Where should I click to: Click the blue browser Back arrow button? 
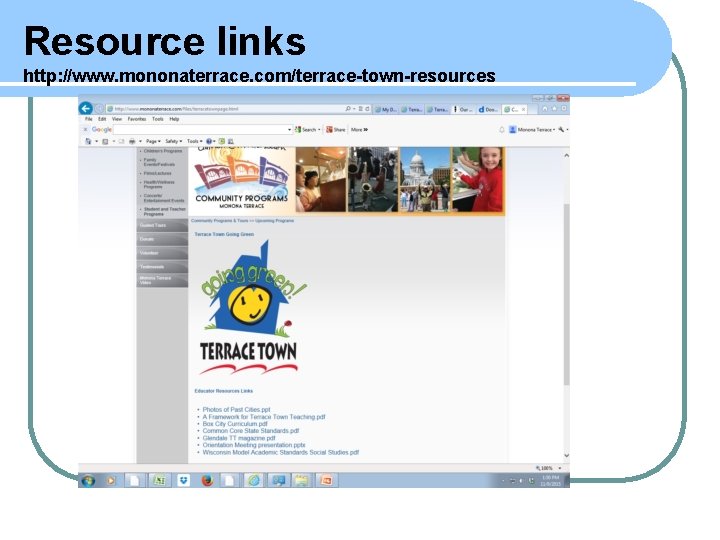click(86, 108)
